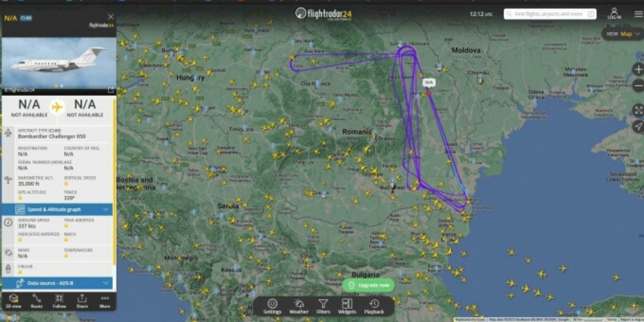Zoom in the map with plus button

tap(638, 69)
